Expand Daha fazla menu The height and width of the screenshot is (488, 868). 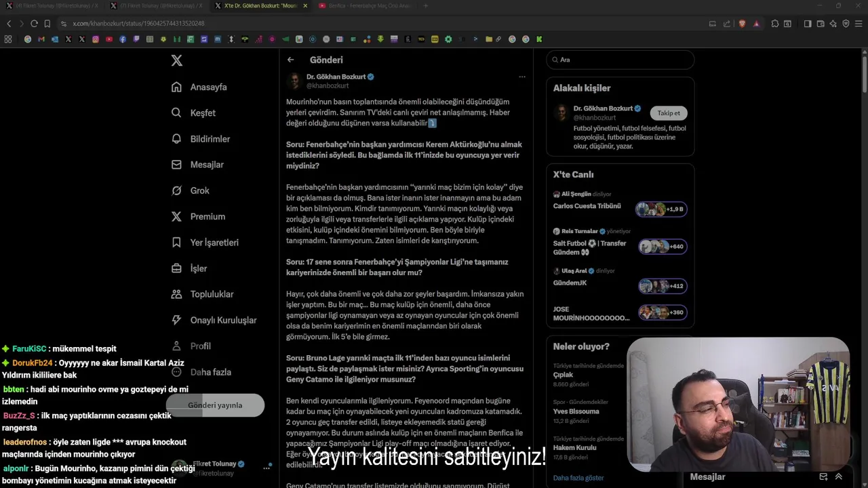point(201,372)
